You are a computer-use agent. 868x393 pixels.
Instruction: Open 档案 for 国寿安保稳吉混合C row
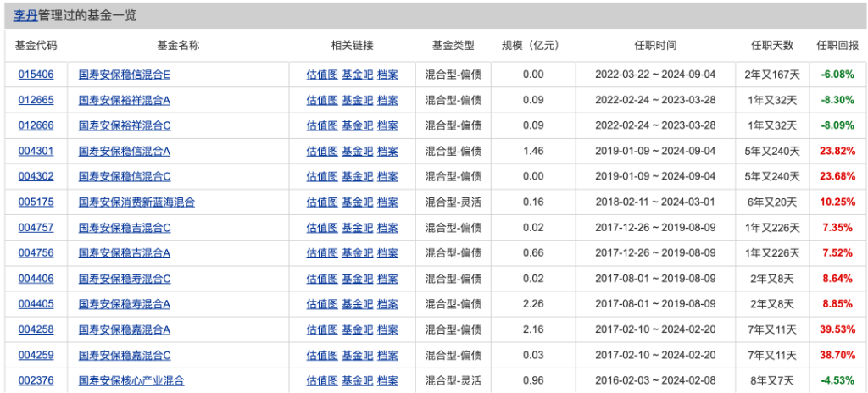[387, 228]
